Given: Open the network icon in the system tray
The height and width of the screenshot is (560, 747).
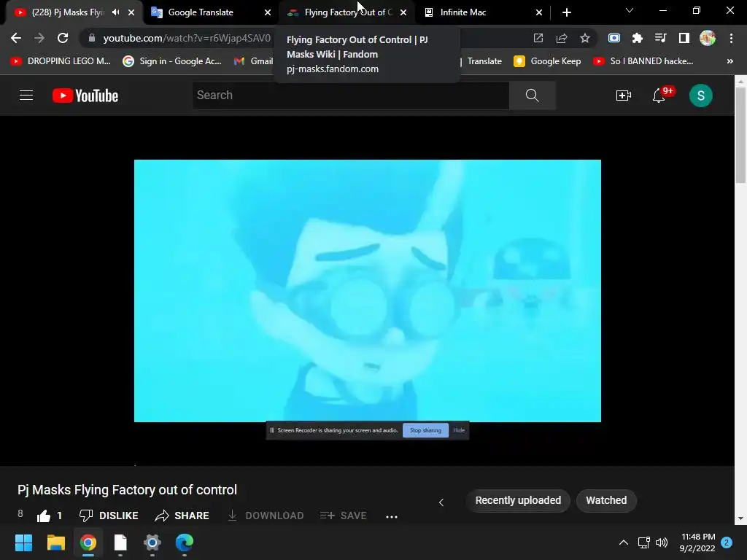Looking at the screenshot, I should pyautogui.click(x=643, y=542).
